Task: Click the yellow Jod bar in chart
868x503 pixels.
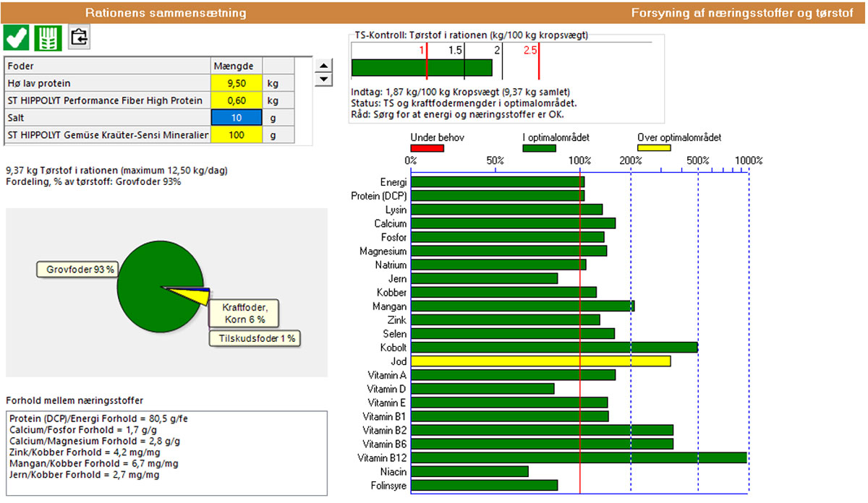Action: click(540, 361)
